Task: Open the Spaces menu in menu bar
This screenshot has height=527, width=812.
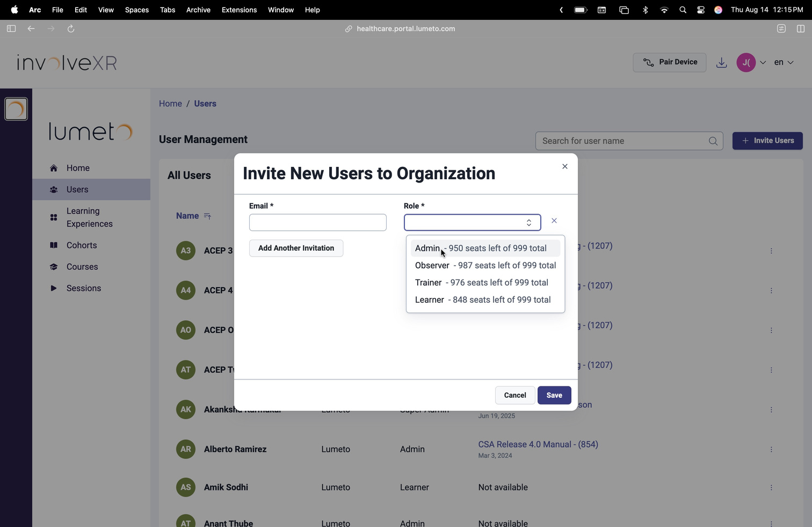Action: [x=137, y=10]
